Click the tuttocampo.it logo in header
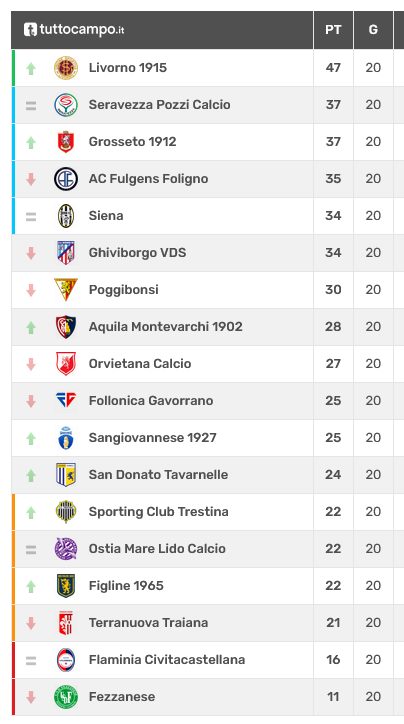 click(x=74, y=30)
